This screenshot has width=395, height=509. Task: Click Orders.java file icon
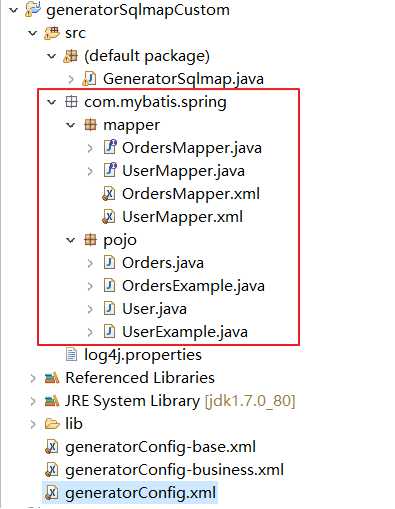point(109,263)
